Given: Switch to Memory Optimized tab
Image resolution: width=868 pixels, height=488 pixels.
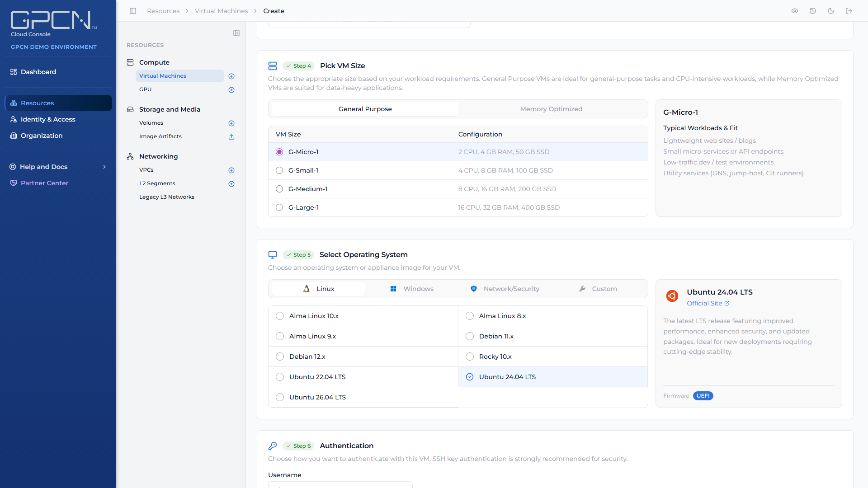Looking at the screenshot, I should [551, 109].
